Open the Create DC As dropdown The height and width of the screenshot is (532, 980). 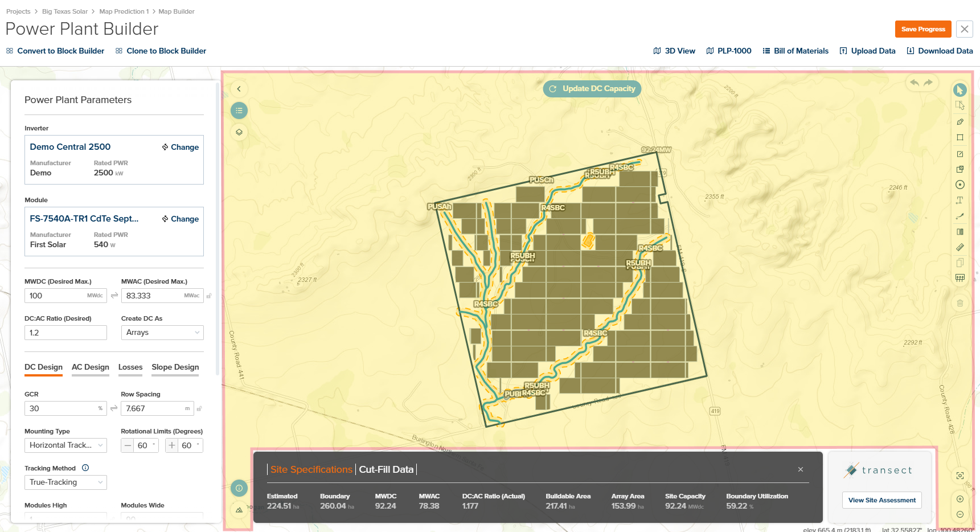click(x=162, y=333)
